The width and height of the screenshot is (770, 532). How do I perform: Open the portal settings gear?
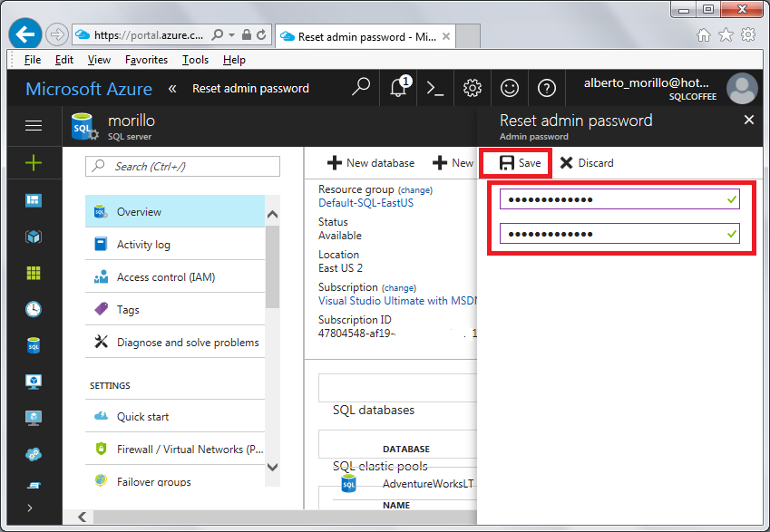click(x=472, y=88)
